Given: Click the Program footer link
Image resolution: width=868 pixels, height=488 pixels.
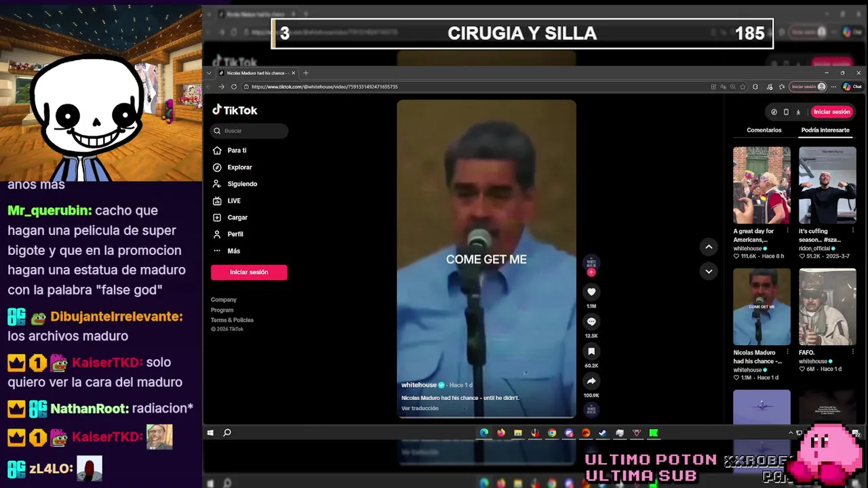Looking at the screenshot, I should (222, 310).
